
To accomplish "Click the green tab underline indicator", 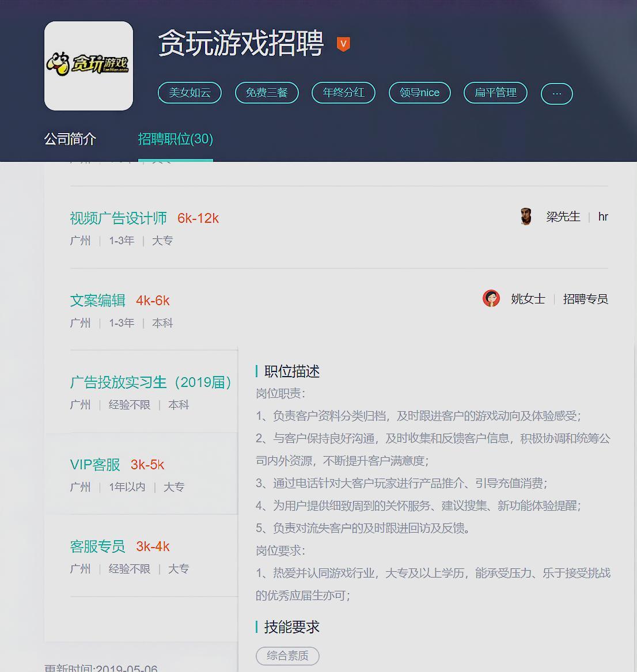I will (x=176, y=160).
